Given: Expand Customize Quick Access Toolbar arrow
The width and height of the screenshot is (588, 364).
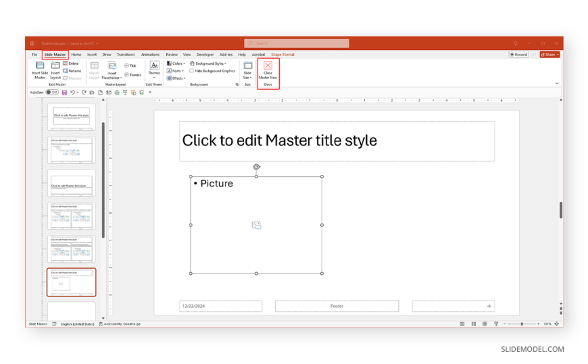Looking at the screenshot, I should point(150,93).
